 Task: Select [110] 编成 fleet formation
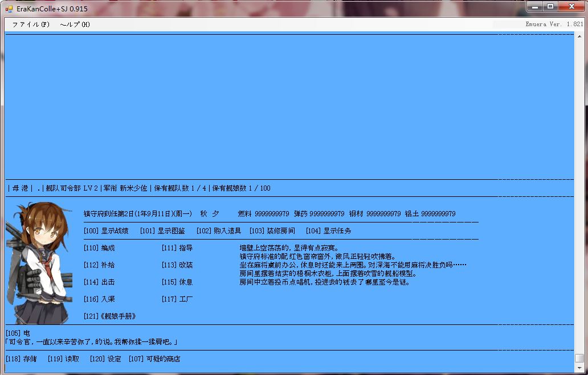(99, 248)
